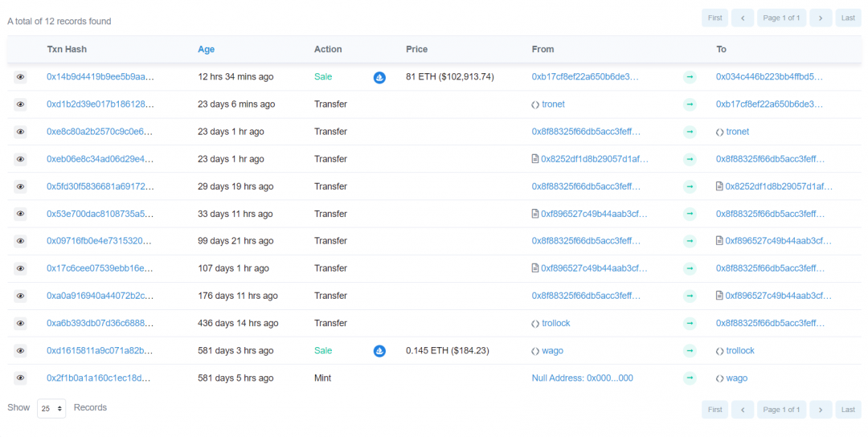The image size is (868, 437).
Task: Toggle the Age column header format
Action: point(206,49)
